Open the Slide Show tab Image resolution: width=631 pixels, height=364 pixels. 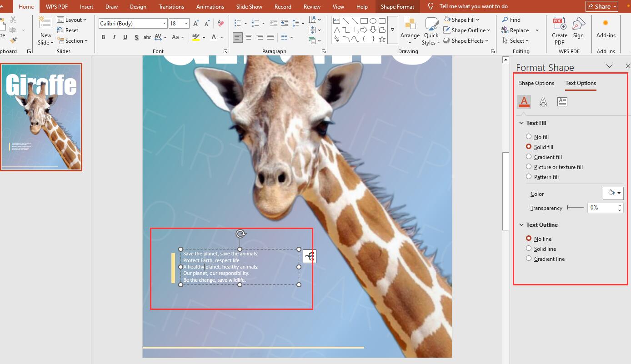[249, 6]
